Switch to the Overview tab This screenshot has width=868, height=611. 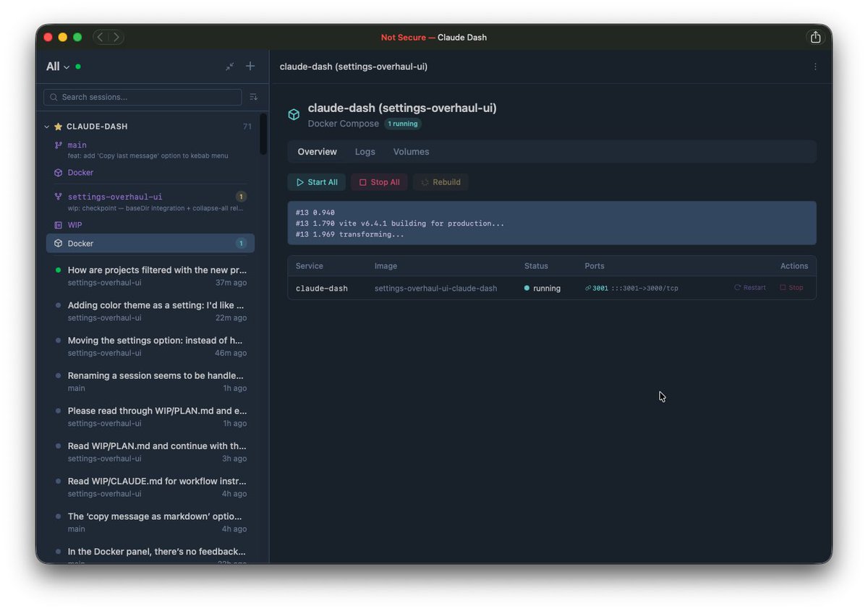[x=318, y=152]
